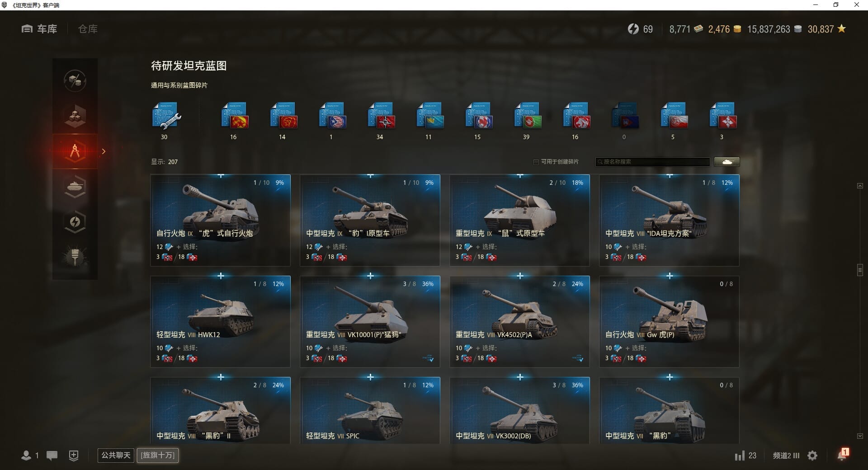
Task: Open the 公共聊天 chat button
Action: pos(116,455)
